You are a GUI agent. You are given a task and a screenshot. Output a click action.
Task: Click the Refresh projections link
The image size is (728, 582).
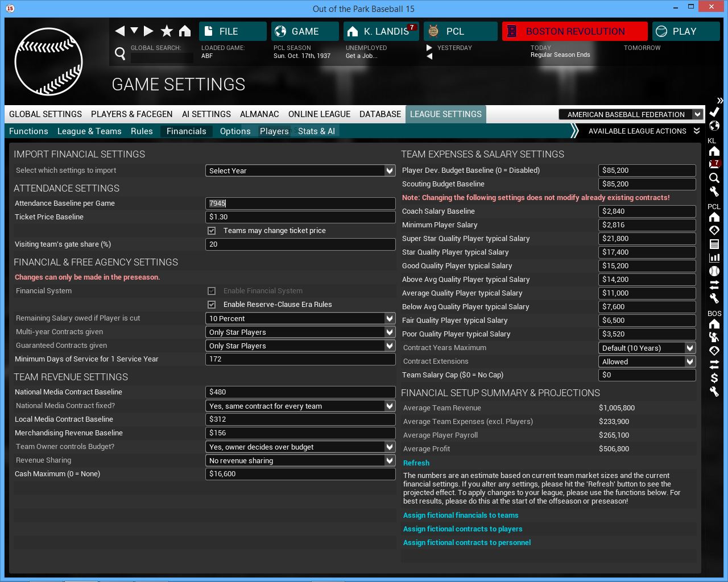[416, 463]
